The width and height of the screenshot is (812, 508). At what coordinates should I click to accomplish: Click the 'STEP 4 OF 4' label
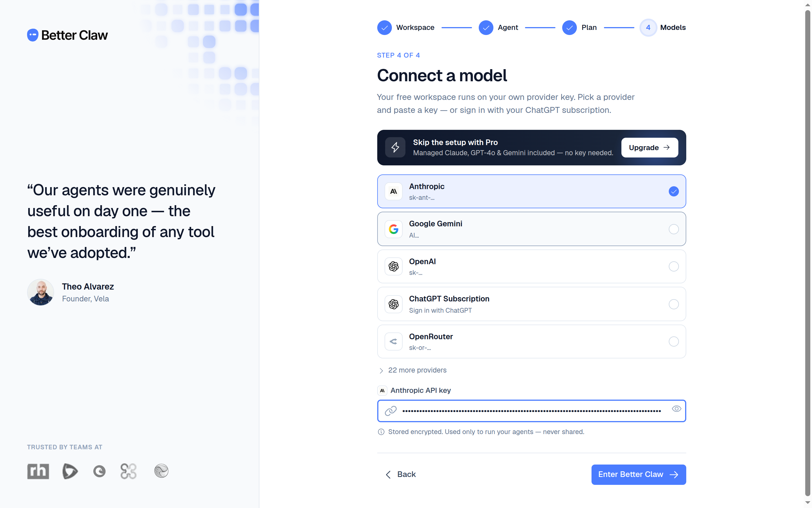pyautogui.click(x=398, y=55)
